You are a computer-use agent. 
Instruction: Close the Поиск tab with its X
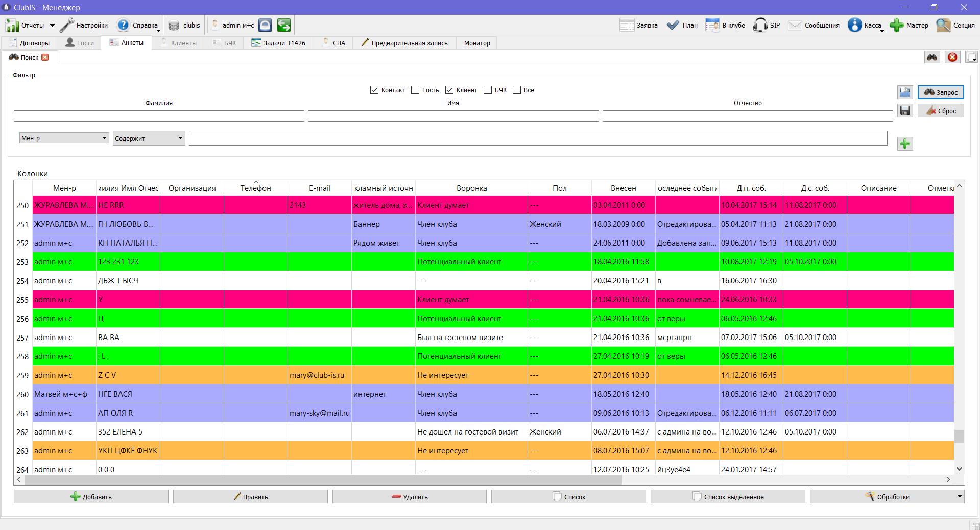click(45, 57)
